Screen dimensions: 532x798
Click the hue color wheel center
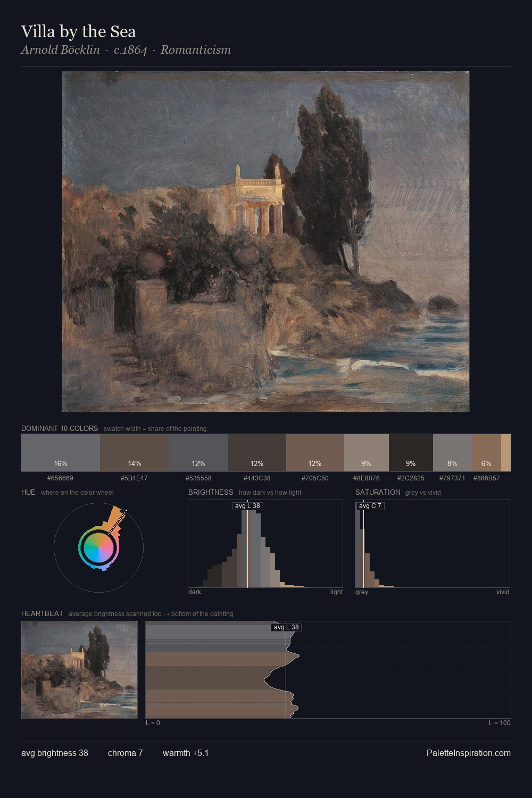[x=98, y=547]
